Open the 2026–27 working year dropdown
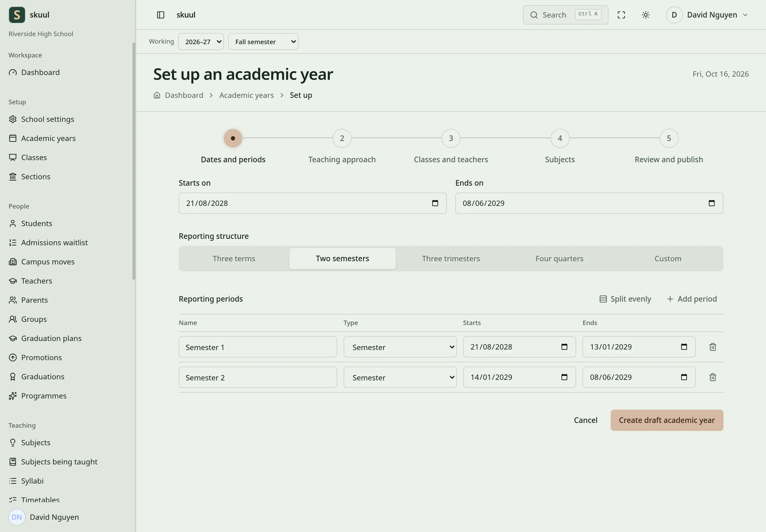 click(x=201, y=42)
